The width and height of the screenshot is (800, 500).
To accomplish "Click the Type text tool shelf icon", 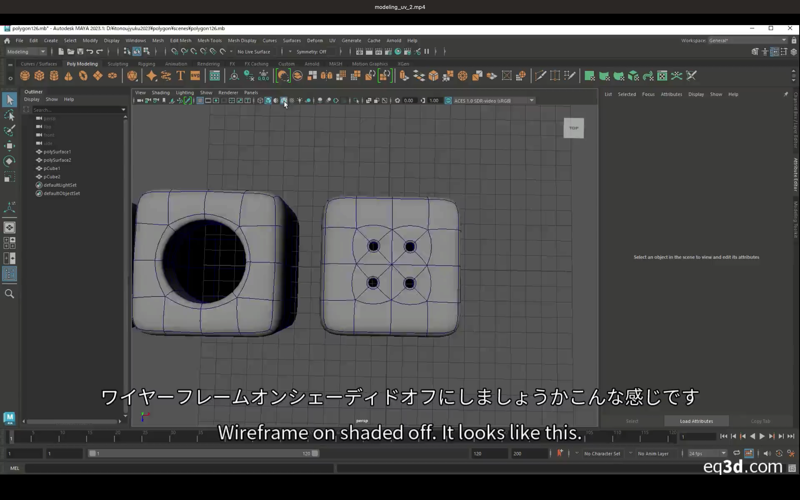I will 181,75.
